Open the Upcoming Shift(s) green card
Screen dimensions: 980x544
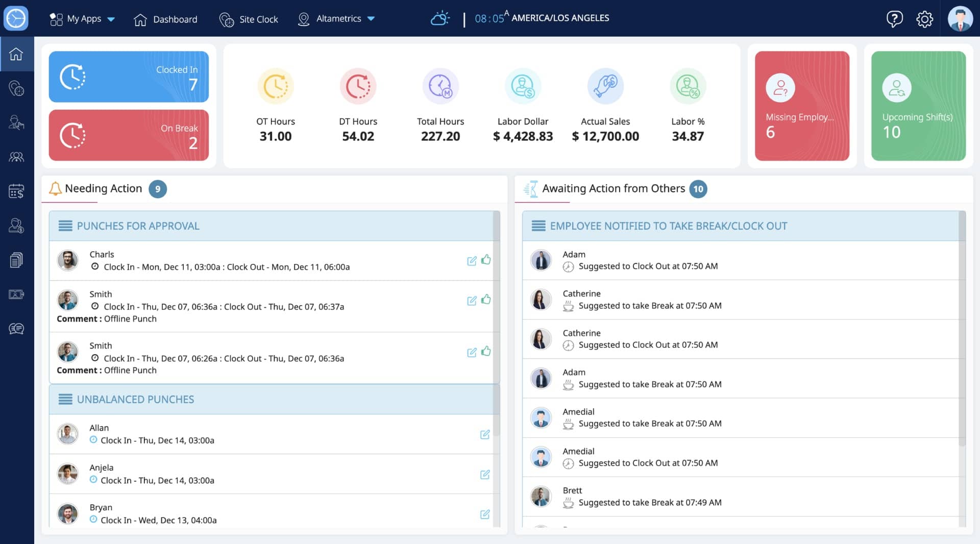[918, 106]
